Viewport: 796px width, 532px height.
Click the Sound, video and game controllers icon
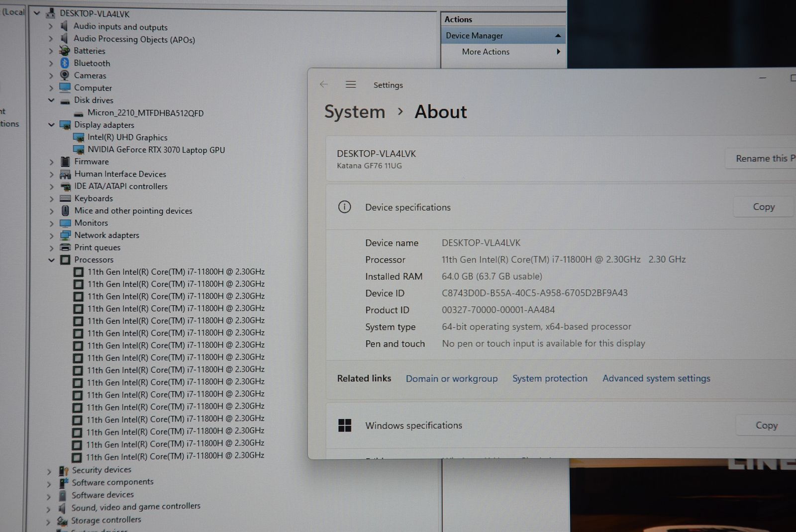tap(62, 508)
